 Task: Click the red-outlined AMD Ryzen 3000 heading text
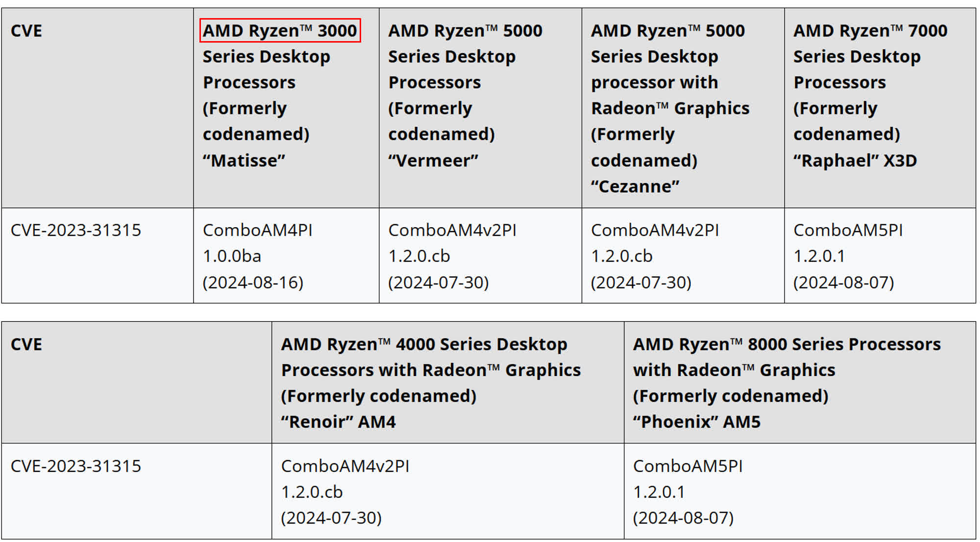click(280, 30)
